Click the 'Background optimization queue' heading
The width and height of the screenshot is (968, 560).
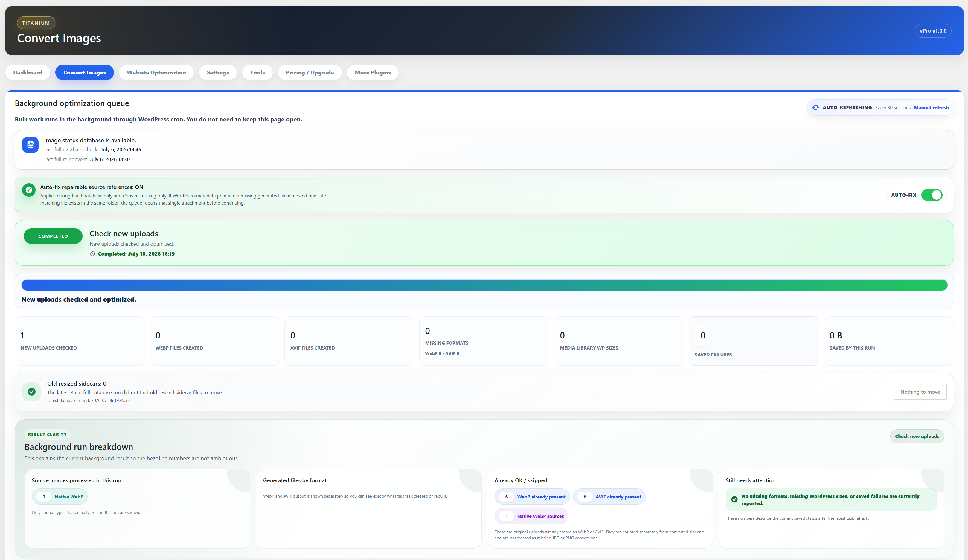click(72, 103)
